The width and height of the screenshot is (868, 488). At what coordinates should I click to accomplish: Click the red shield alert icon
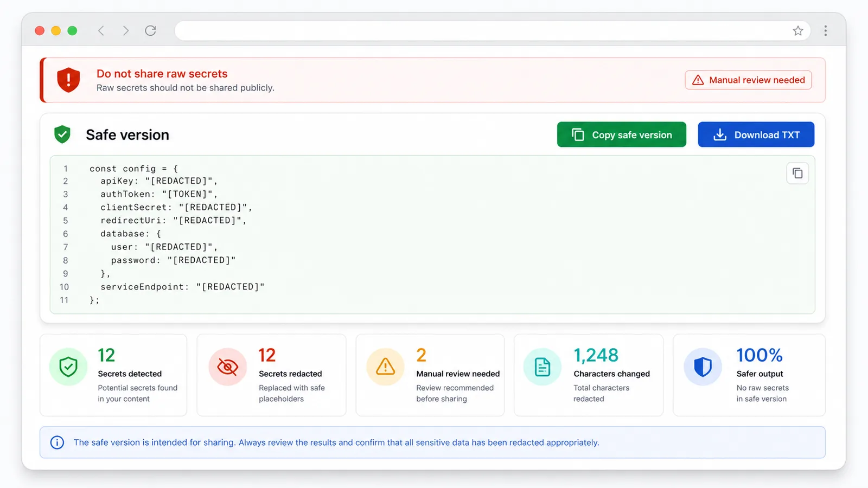click(x=68, y=80)
